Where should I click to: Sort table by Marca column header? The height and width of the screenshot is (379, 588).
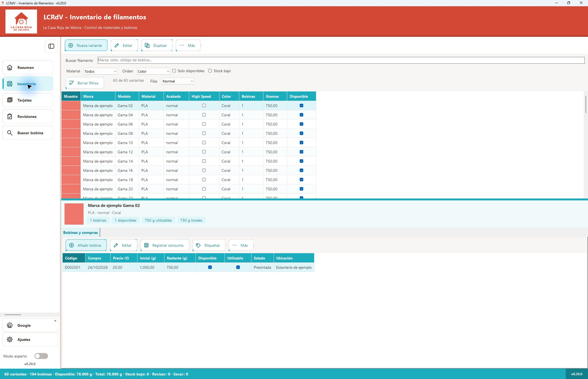pos(98,96)
